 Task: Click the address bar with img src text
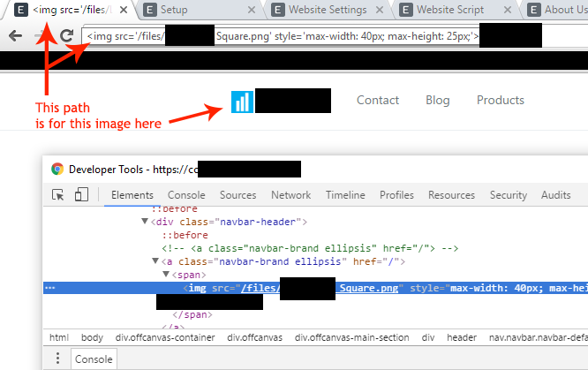click(281, 37)
